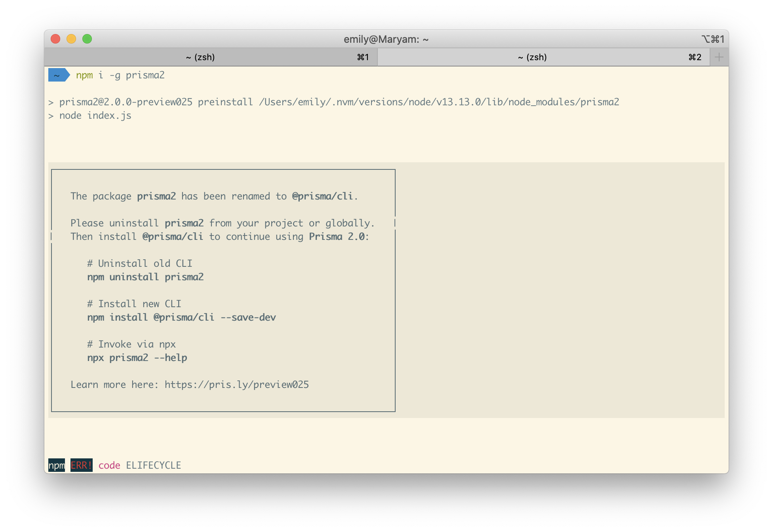Viewport: 773px width, 532px height.
Task: Click the emily@Maryam title bar text
Action: 386,39
